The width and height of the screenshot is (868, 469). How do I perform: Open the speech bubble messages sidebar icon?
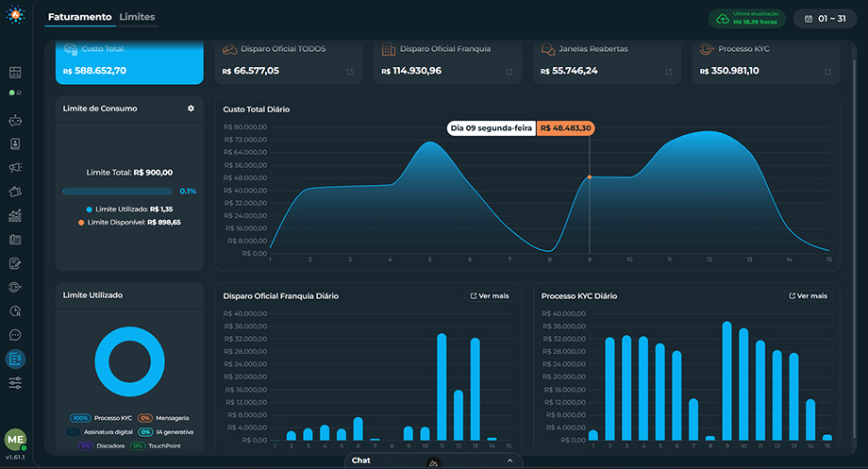(15, 335)
